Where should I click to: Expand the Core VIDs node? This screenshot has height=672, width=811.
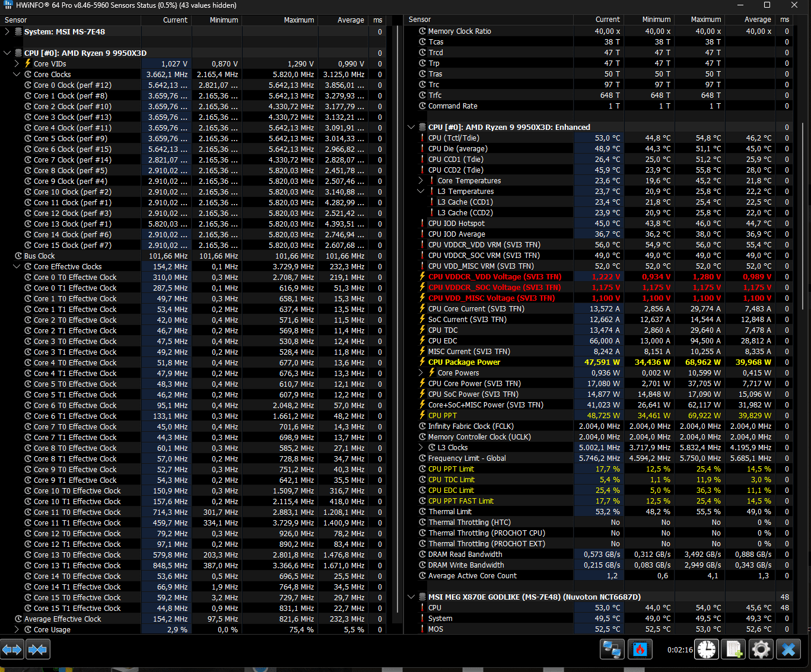17,63
